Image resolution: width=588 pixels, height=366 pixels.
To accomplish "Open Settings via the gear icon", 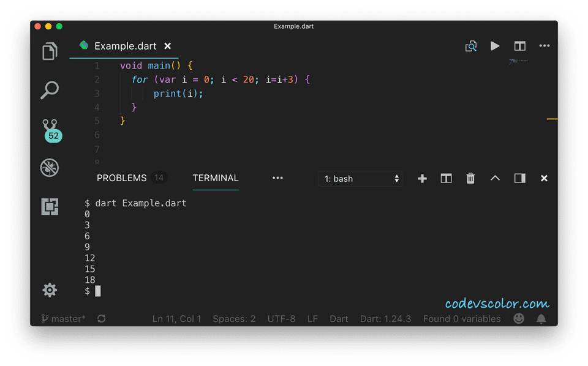I will [50, 289].
